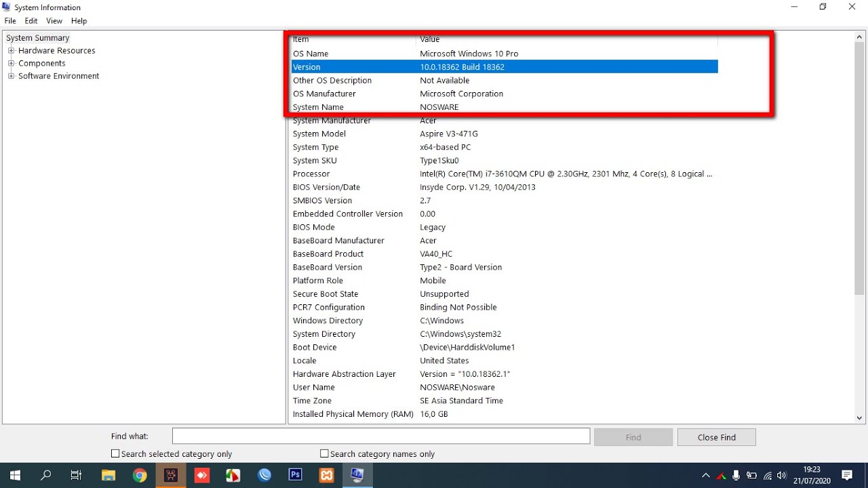Enable Search category names only
This screenshot has height=488, width=868.
[x=324, y=453]
